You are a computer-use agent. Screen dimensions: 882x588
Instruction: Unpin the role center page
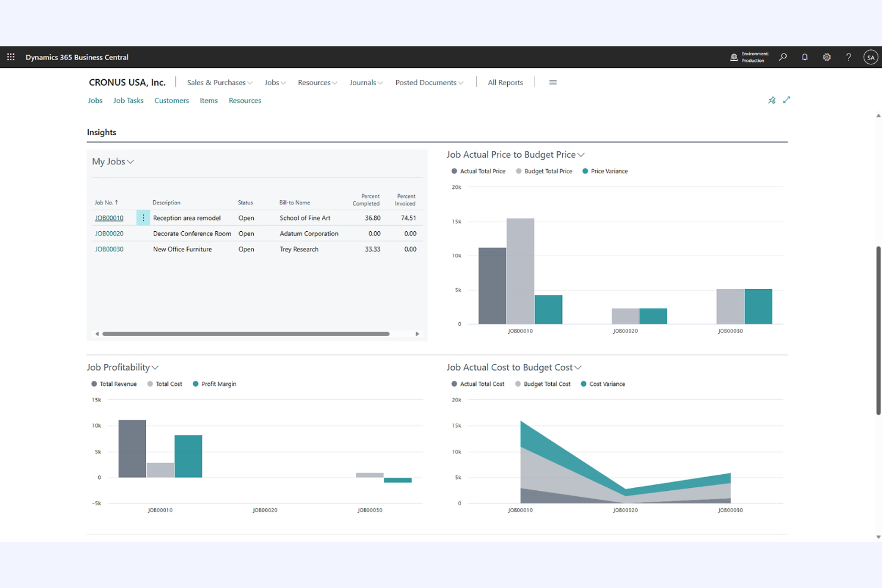(x=772, y=100)
